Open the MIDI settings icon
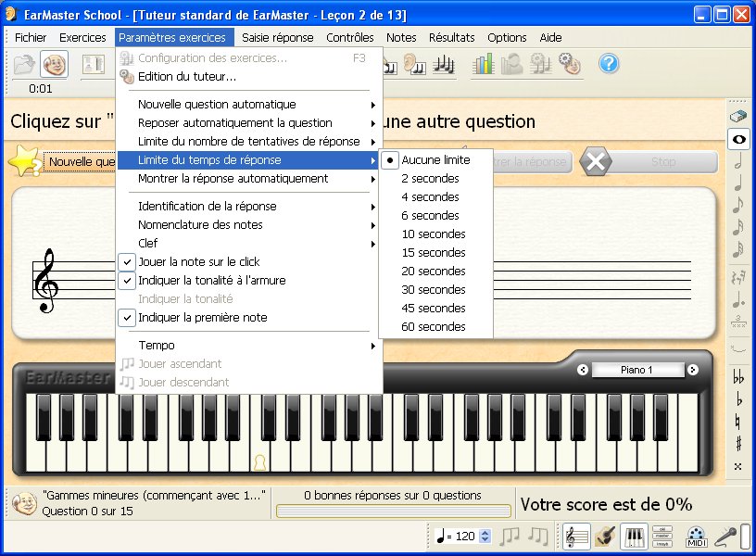This screenshot has height=556, width=756. (696, 536)
